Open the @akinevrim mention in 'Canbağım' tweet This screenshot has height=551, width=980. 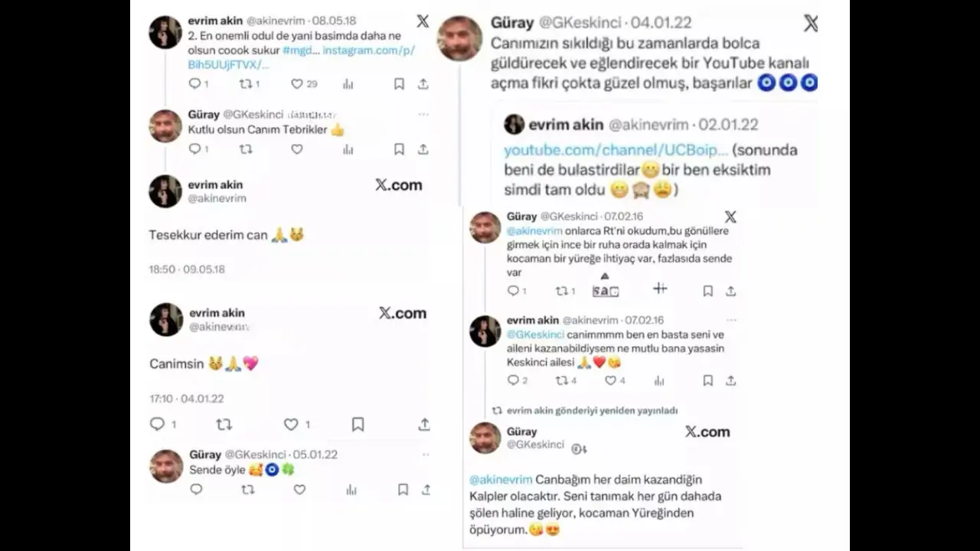pyautogui.click(x=501, y=480)
